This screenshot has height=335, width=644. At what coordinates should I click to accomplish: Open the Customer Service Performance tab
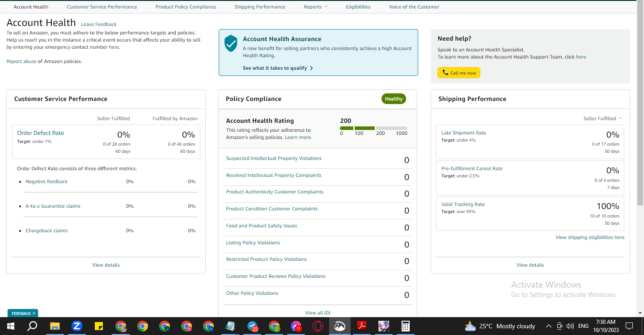click(x=102, y=7)
